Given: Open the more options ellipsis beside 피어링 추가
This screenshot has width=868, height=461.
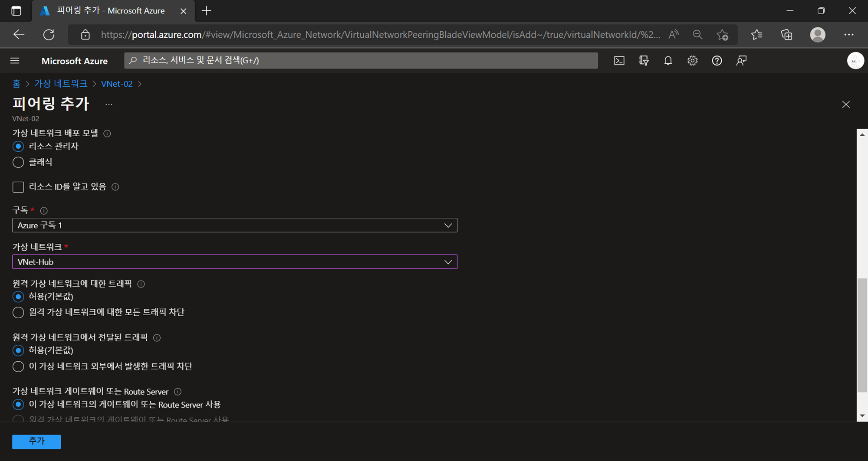Looking at the screenshot, I should click(109, 104).
